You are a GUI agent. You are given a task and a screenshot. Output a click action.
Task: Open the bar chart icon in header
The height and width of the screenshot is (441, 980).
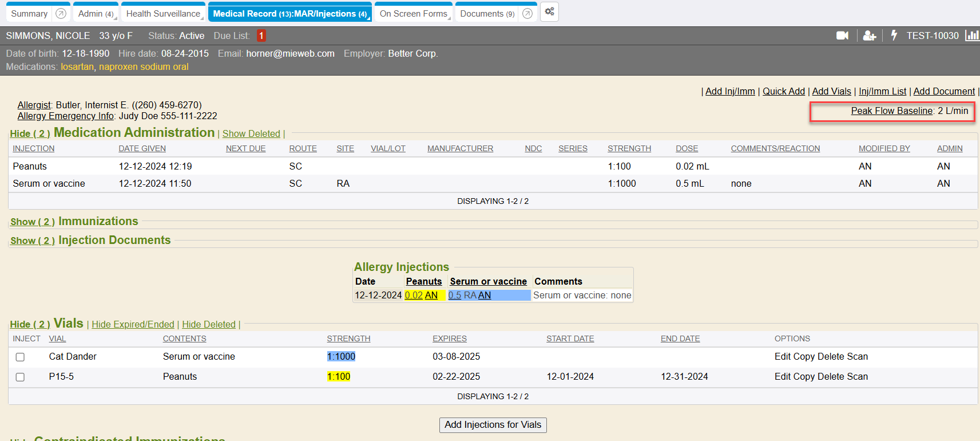pos(971,36)
